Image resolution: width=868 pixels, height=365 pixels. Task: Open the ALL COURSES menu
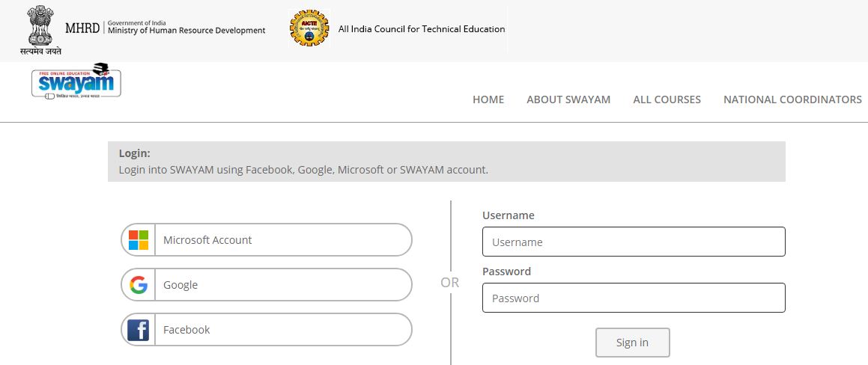[667, 99]
